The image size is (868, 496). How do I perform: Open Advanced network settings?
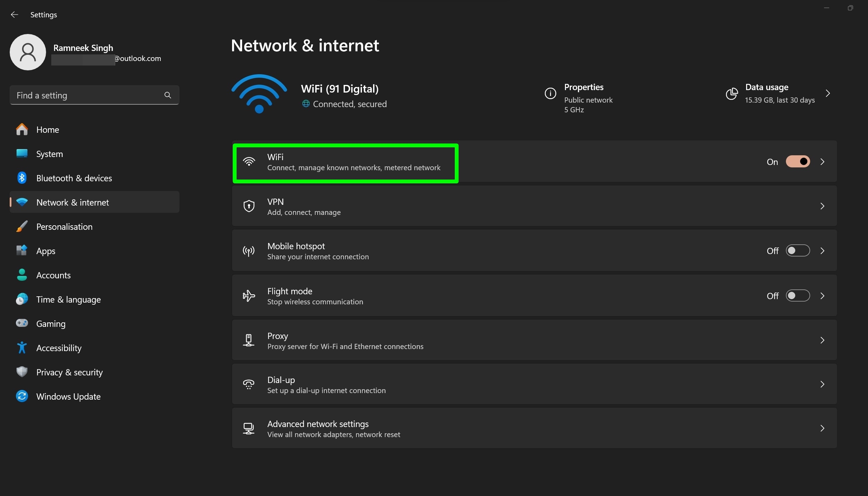pyautogui.click(x=534, y=428)
